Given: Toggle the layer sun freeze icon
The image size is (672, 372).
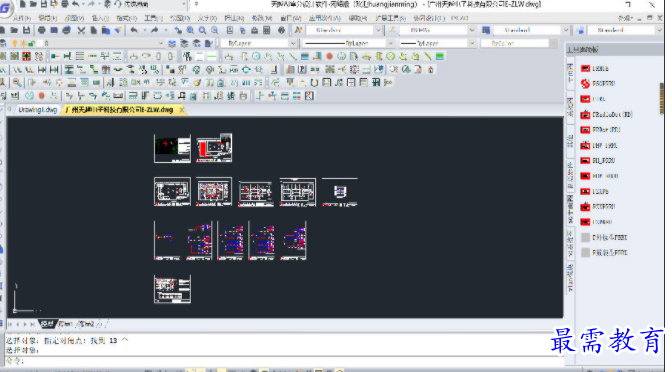Looking at the screenshot, I should point(23,43).
